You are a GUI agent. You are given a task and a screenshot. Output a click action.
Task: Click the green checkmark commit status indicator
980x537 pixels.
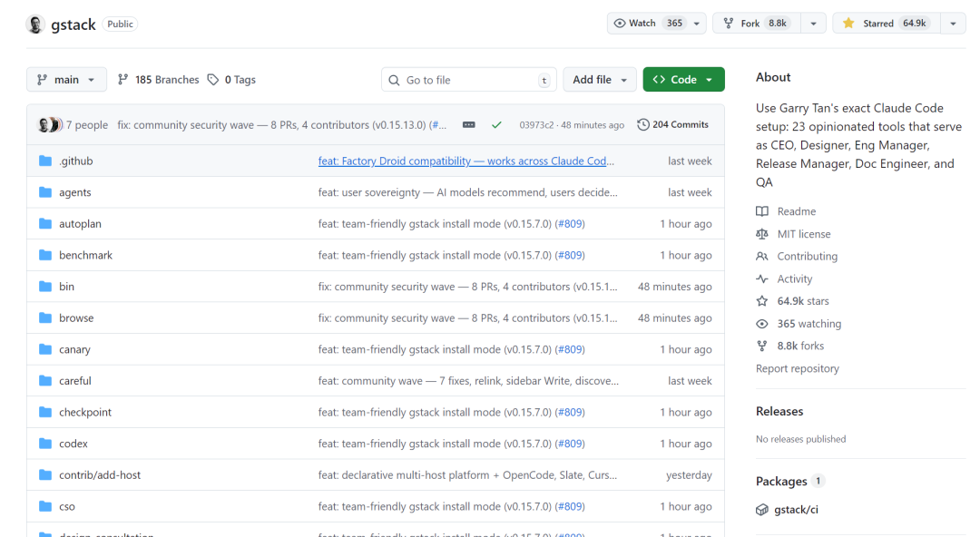496,124
